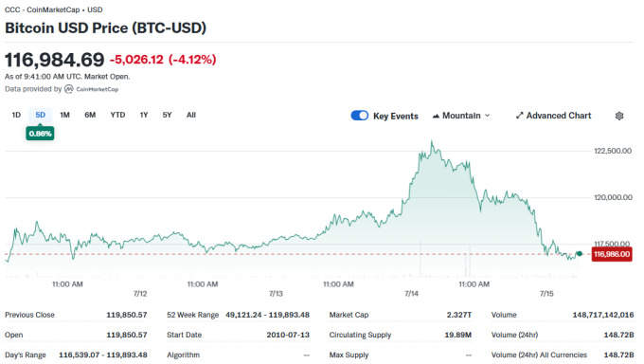Viewport: 644px width, 364px height.
Task: Click the (-4.12%) percent change text
Action: (192, 60)
